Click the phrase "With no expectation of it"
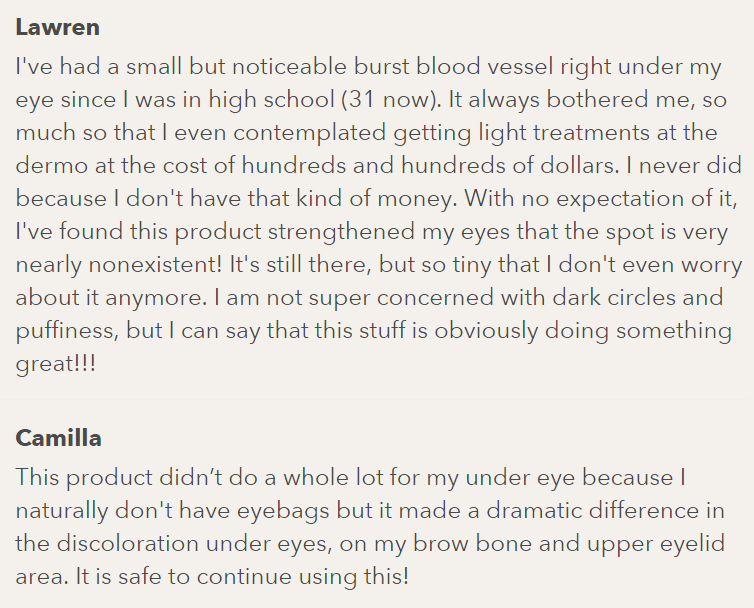This screenshot has height=608, width=754. 599,199
